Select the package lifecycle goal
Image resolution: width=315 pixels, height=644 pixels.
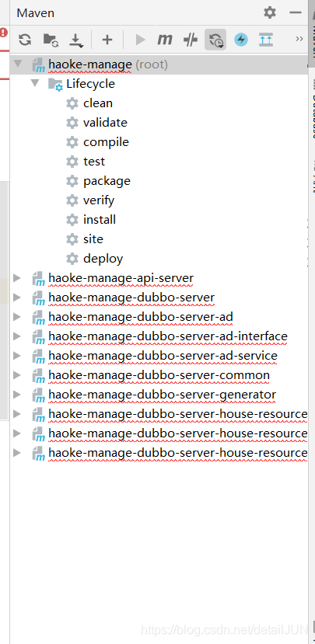(x=107, y=181)
